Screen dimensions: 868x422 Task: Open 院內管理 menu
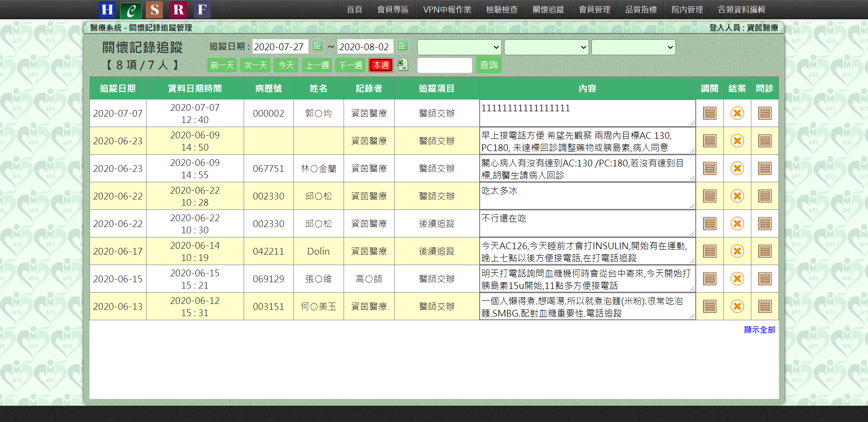pos(687,9)
